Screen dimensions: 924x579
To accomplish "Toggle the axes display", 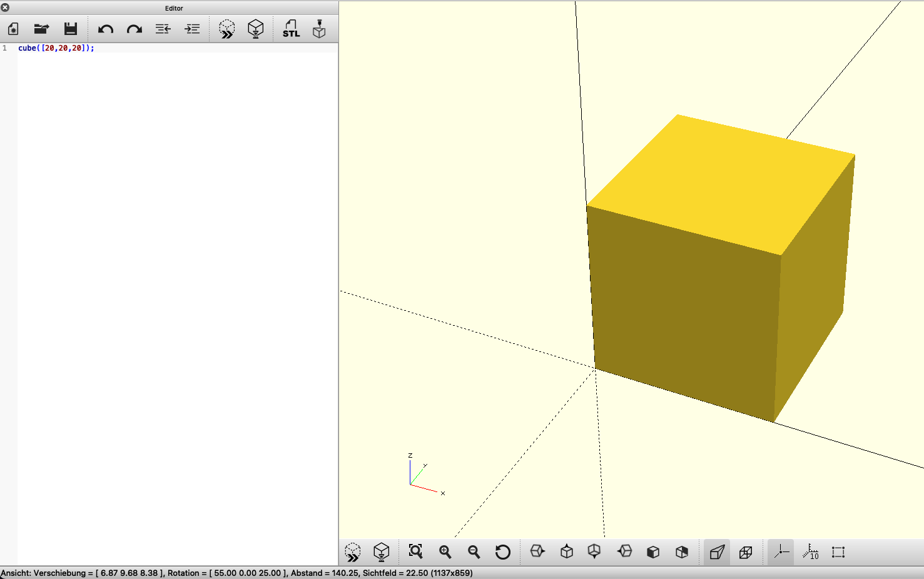I will (781, 552).
